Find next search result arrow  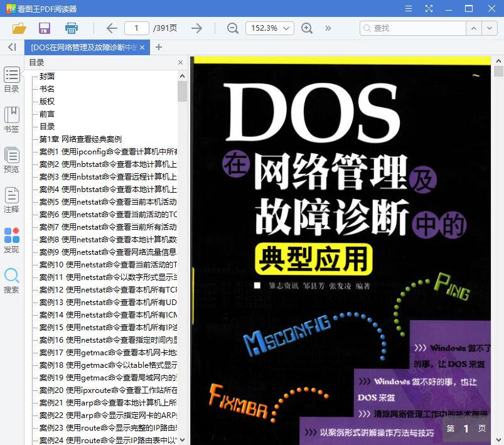490,28
